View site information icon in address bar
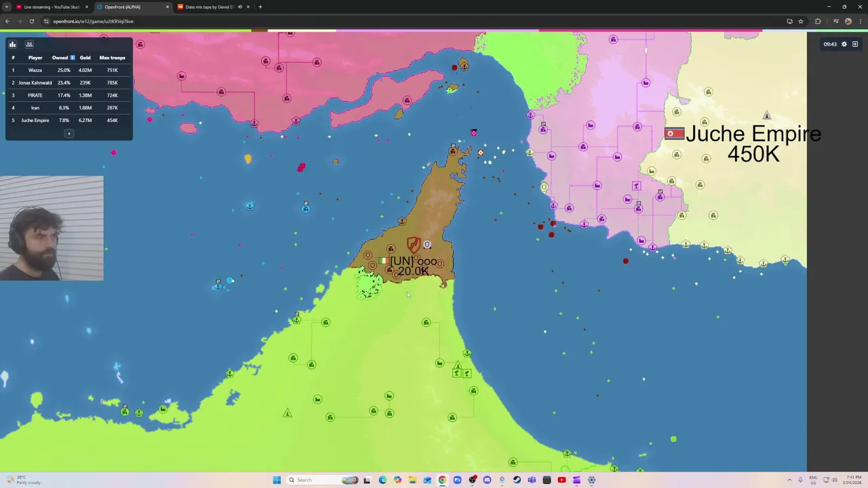This screenshot has height=488, width=868. [46, 21]
